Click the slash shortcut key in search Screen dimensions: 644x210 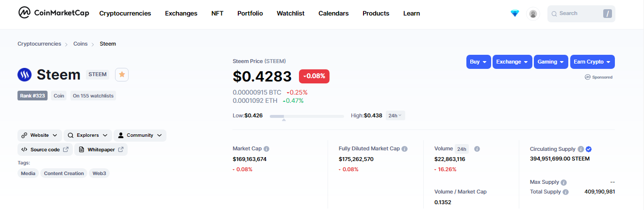click(608, 14)
